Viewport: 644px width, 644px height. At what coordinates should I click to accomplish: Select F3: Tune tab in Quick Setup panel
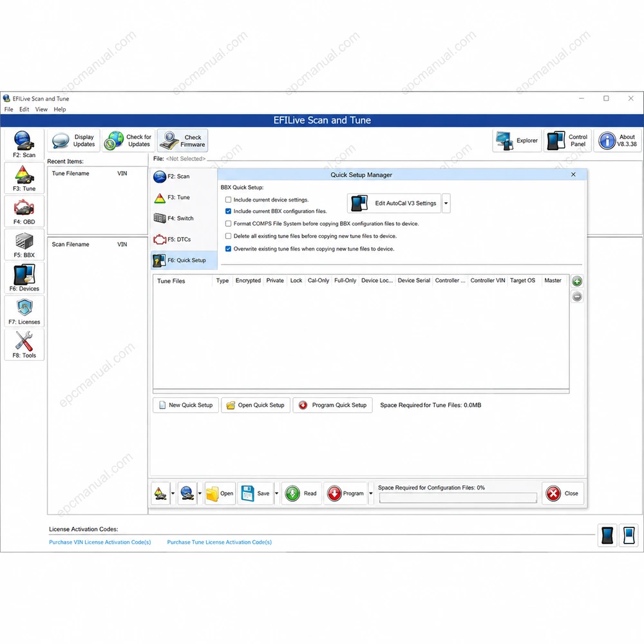(x=184, y=198)
